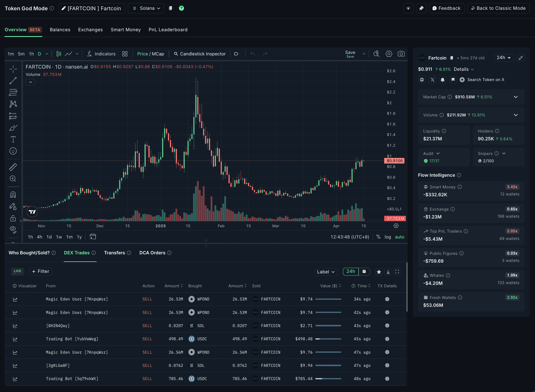Screen dimensions: 535x392
Task: Toggle auto scale on chart
Action: (x=400, y=237)
